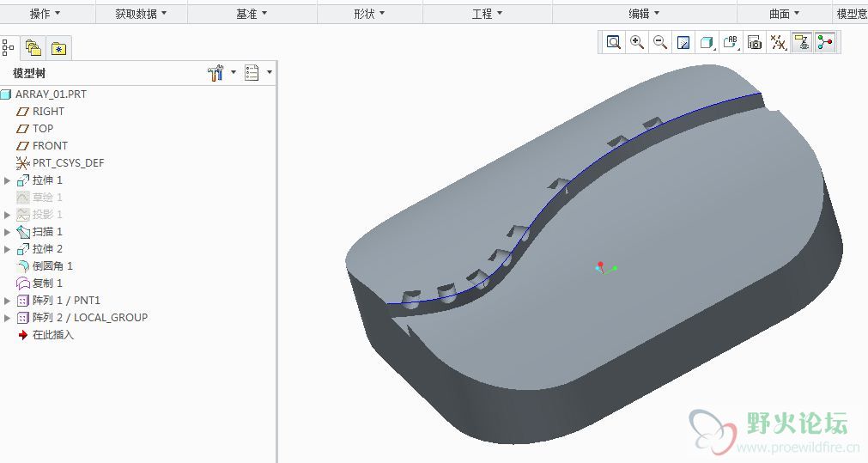Click the Refit view icon

[613, 42]
